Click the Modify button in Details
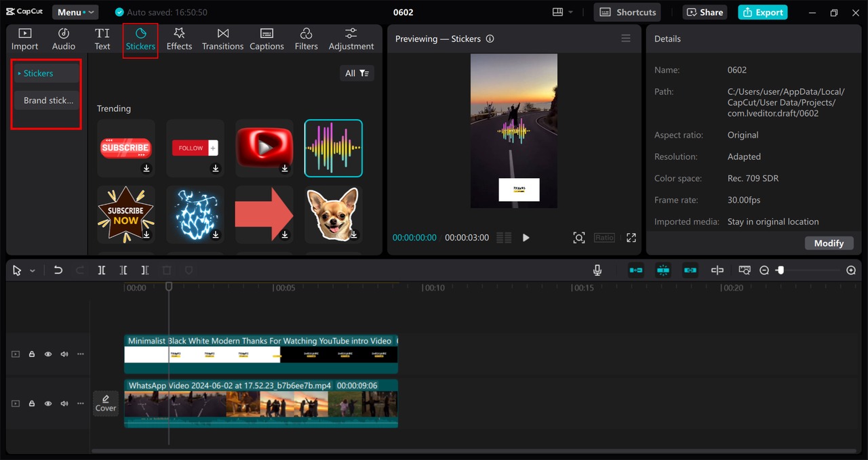Image resolution: width=868 pixels, height=460 pixels. pyautogui.click(x=829, y=243)
